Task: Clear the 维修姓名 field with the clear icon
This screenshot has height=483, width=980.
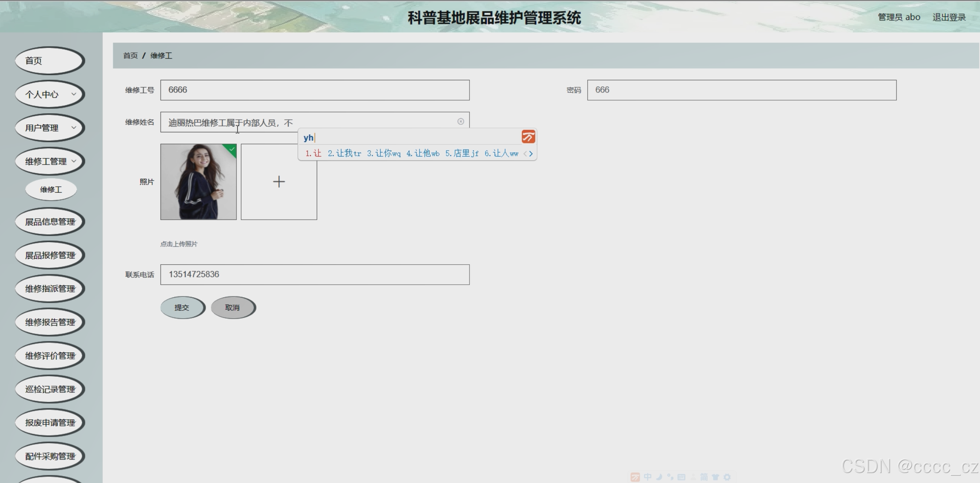Action: (x=461, y=122)
